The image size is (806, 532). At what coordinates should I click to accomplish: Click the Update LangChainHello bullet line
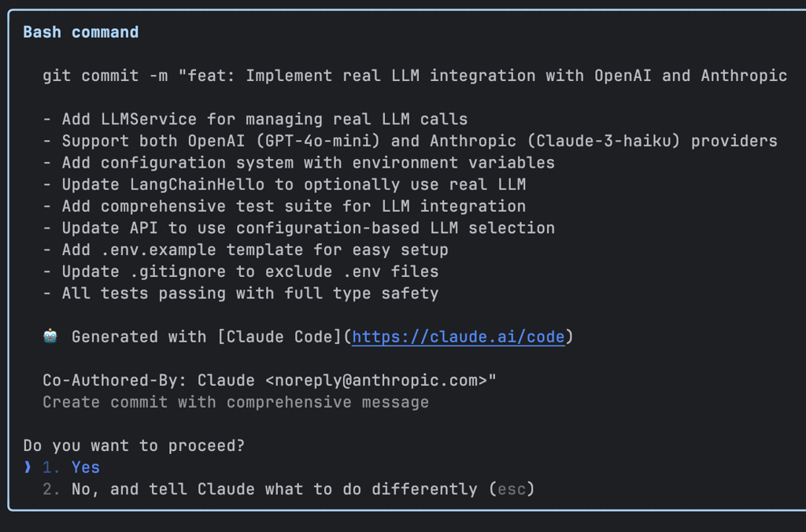(284, 184)
